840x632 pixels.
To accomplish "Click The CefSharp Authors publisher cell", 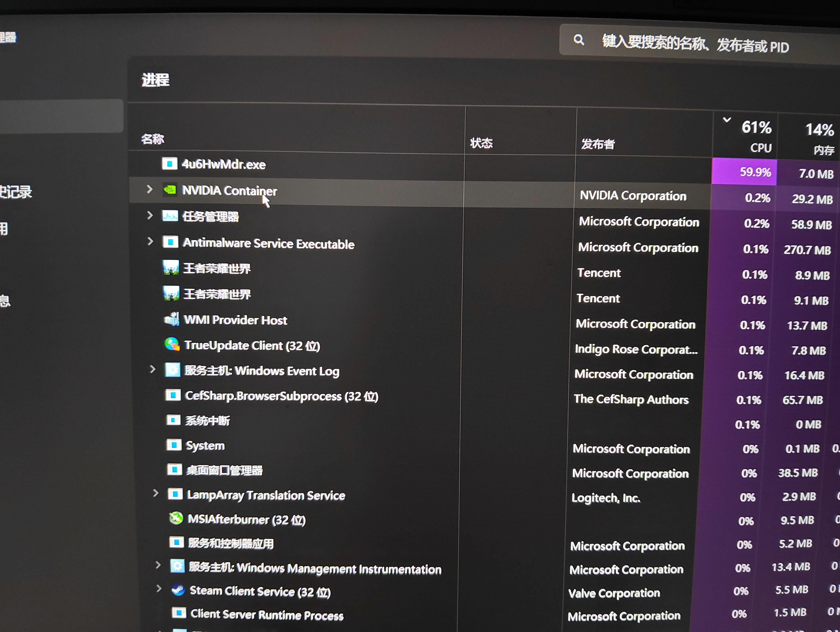I will coord(631,399).
